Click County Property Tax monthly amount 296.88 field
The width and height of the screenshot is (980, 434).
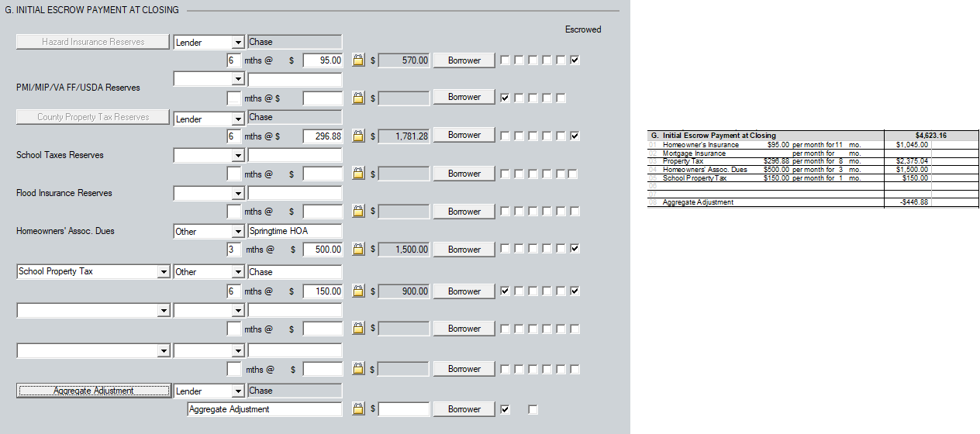(323, 136)
